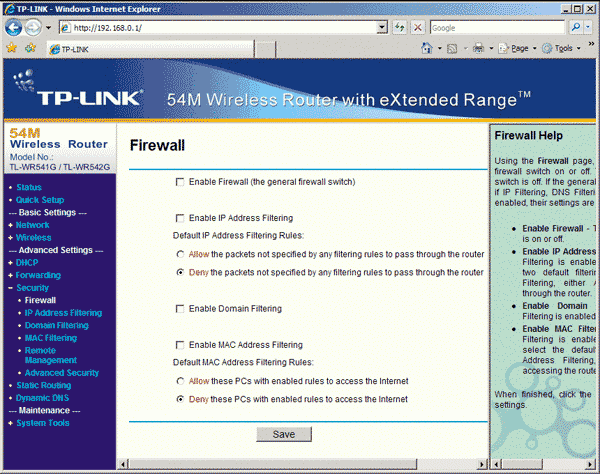
Task: Check Enable Domain Filtering
Action: click(179, 309)
